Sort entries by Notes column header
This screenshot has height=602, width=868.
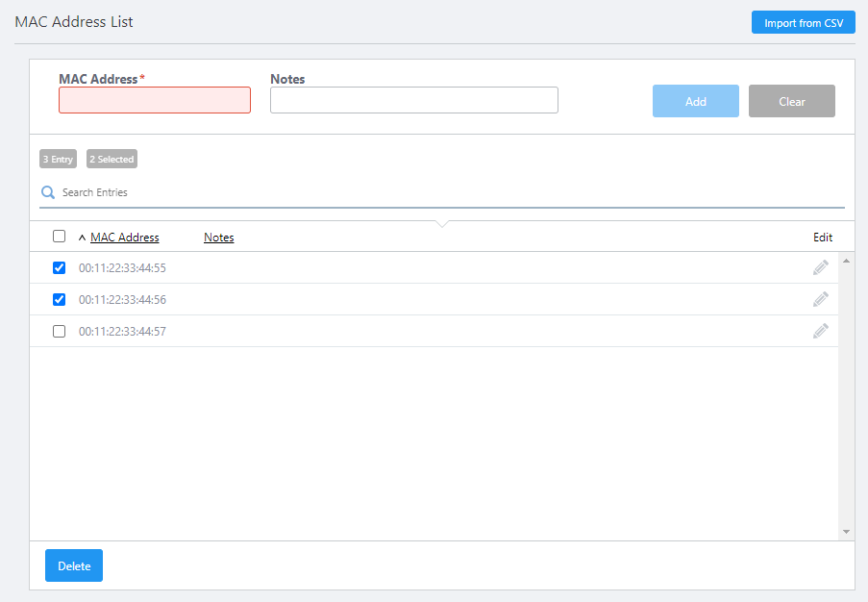[x=218, y=238]
